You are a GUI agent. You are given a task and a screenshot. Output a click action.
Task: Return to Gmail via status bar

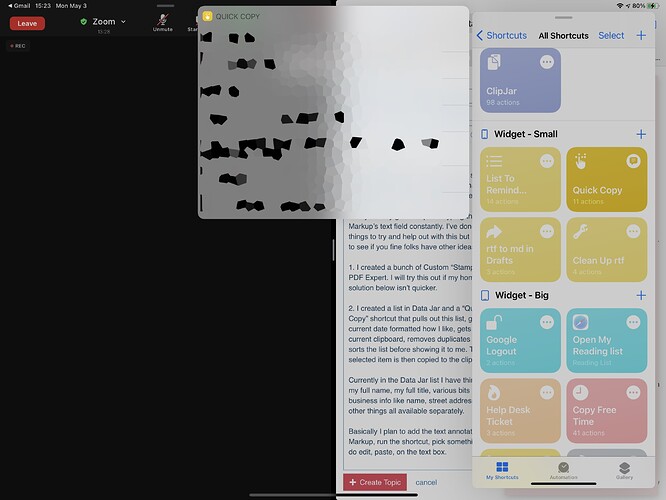tap(19, 6)
